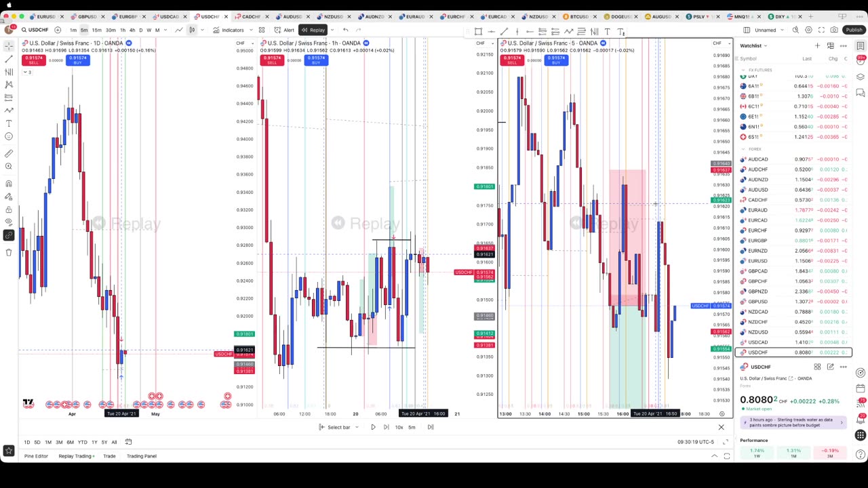Viewport: 868px width, 488px height.
Task: Select EURAUD in the watchlist
Action: click(792, 210)
